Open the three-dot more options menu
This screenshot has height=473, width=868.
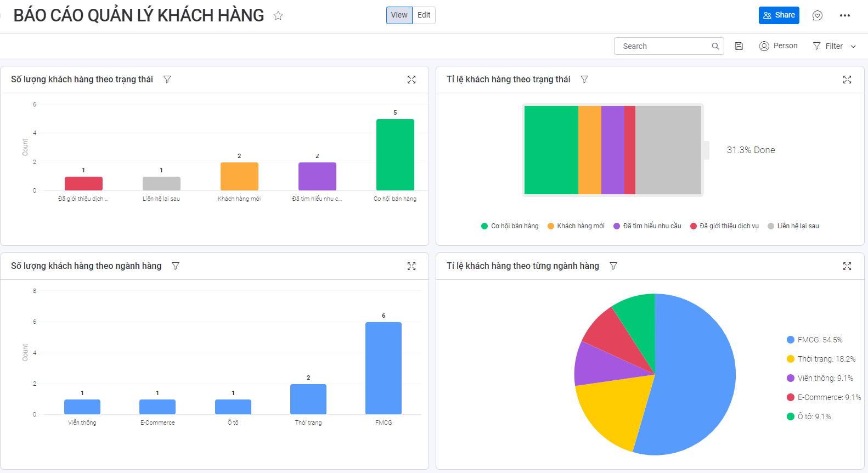click(x=844, y=15)
